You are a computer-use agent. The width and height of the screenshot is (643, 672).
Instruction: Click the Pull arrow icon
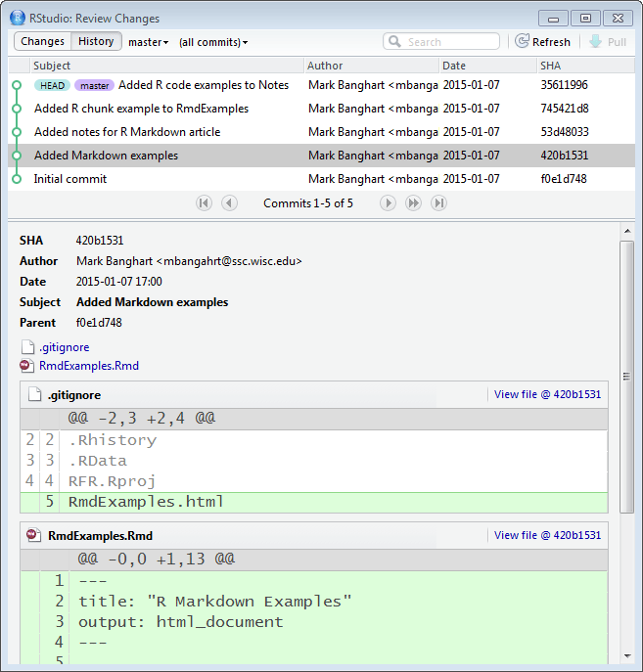(595, 42)
